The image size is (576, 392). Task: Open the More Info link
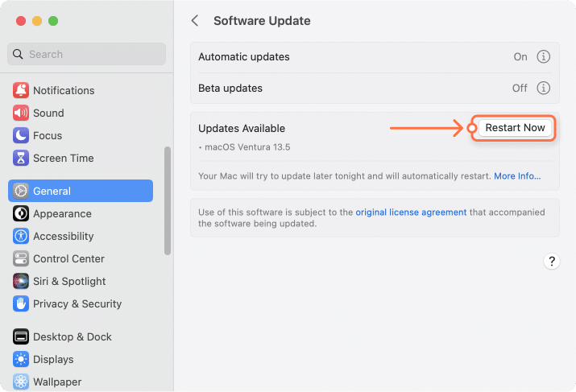[517, 175]
